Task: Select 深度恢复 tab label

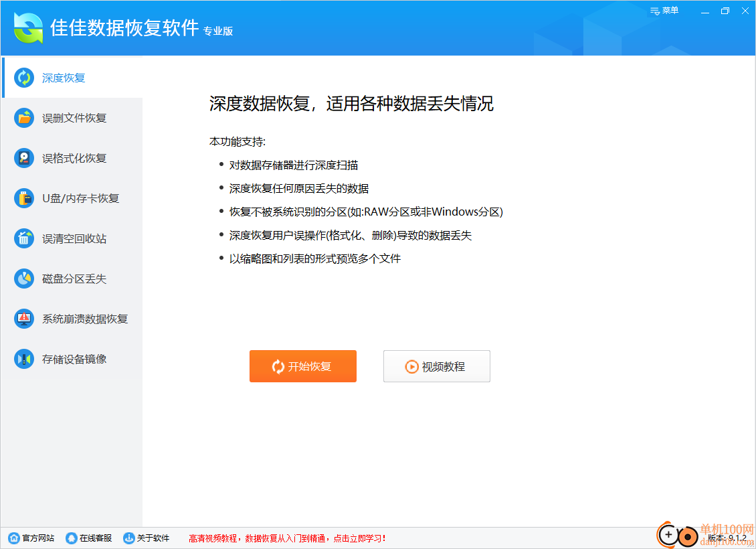Action: [x=64, y=78]
